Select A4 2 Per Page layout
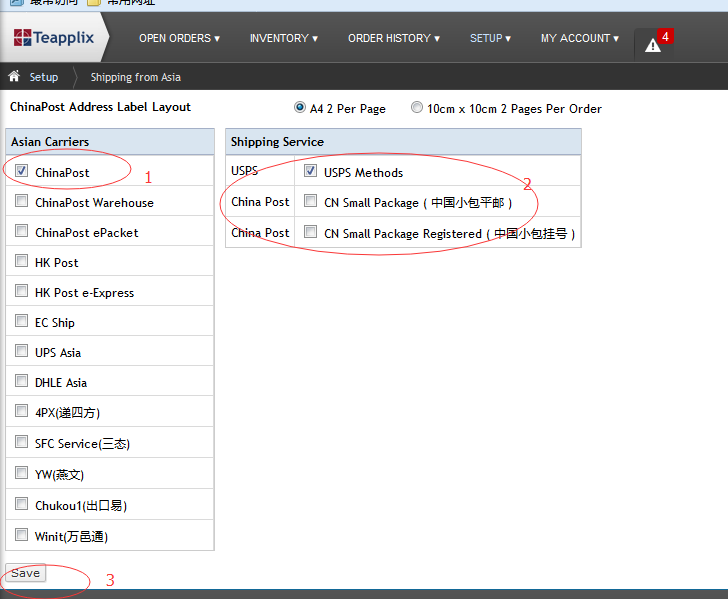The image size is (728, 599). [300, 108]
